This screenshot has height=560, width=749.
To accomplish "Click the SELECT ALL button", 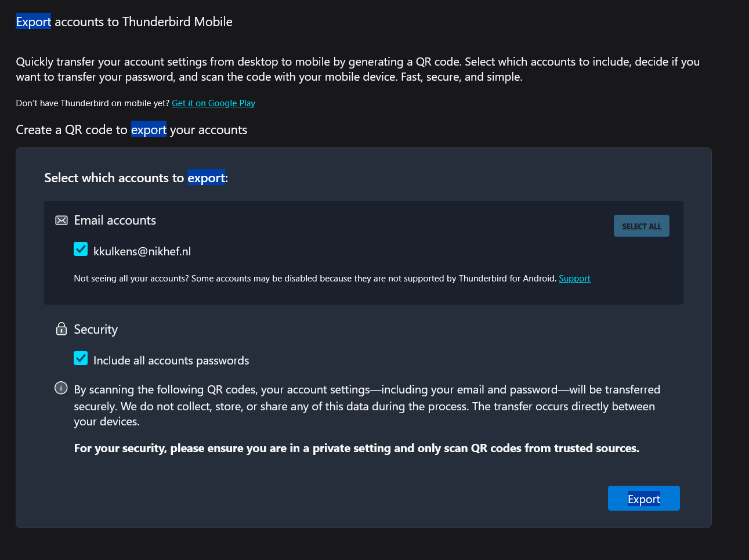I will click(x=642, y=226).
